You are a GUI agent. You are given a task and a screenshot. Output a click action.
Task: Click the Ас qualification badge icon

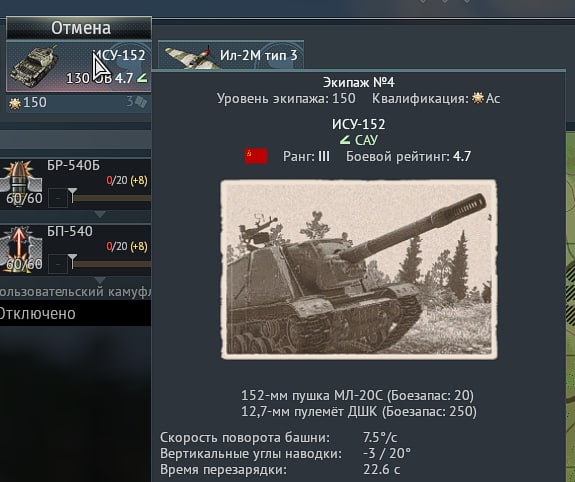coord(478,98)
